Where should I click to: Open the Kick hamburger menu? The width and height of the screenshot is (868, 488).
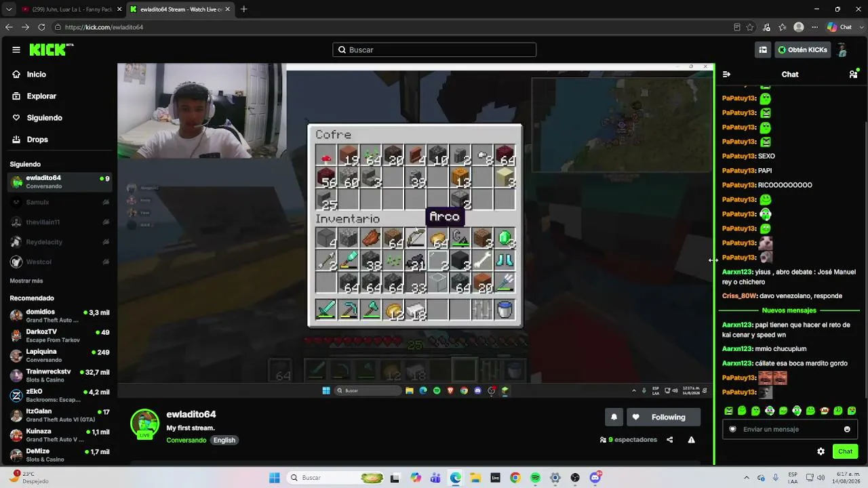click(x=16, y=49)
